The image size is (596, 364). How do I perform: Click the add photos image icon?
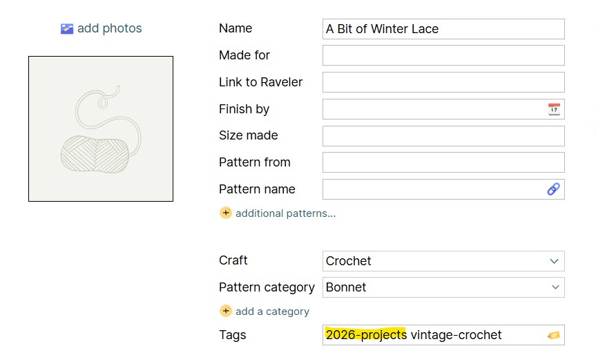coord(66,29)
